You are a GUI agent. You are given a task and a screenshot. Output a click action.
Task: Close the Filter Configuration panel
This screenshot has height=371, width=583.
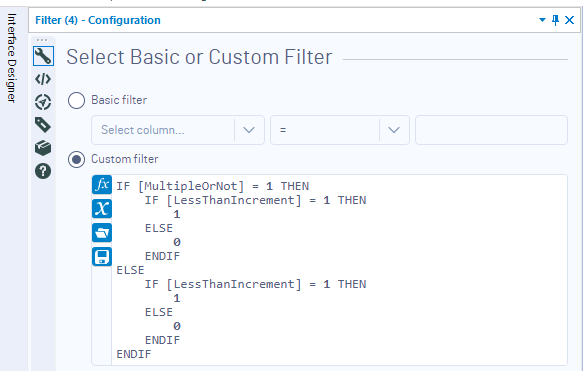coord(570,20)
